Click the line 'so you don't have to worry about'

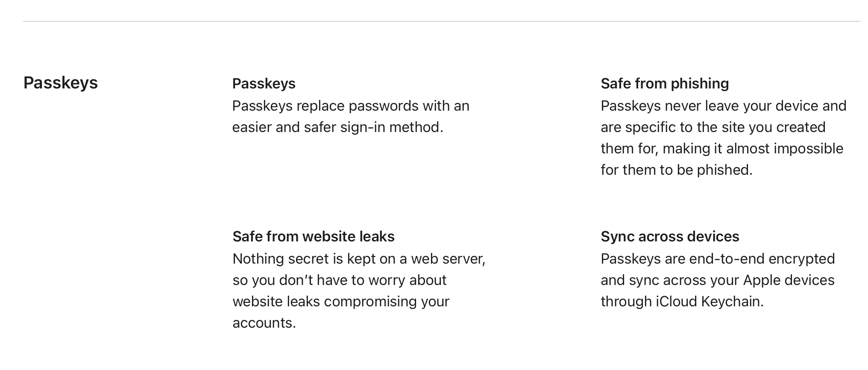coord(339,280)
